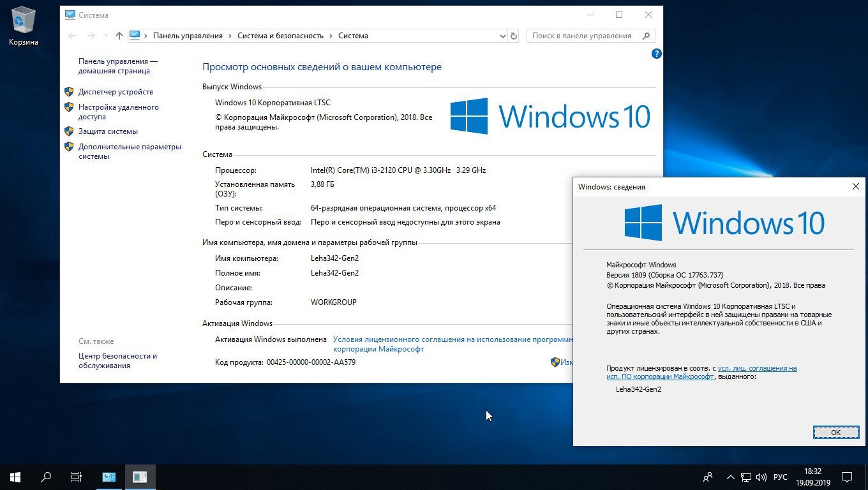This screenshot has width=868, height=490.
Task: Click Leha342-Gen2 licensee name in winver
Action: pos(638,389)
